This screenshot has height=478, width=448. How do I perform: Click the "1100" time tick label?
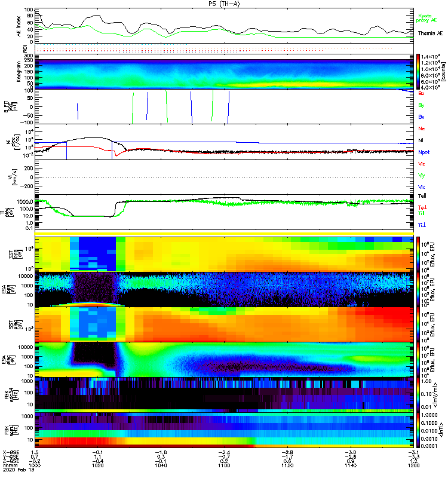click(x=225, y=465)
